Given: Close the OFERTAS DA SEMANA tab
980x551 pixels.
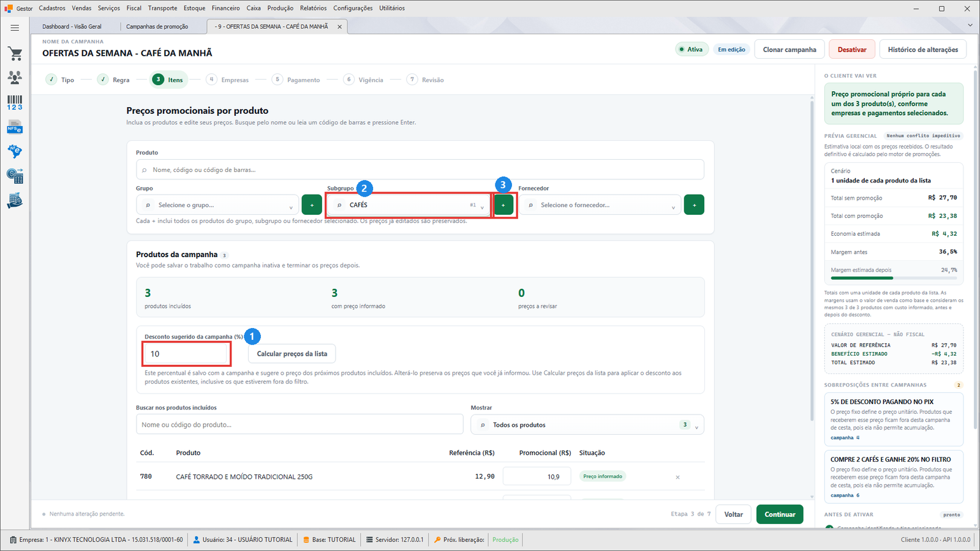Looking at the screenshot, I should pos(339,27).
